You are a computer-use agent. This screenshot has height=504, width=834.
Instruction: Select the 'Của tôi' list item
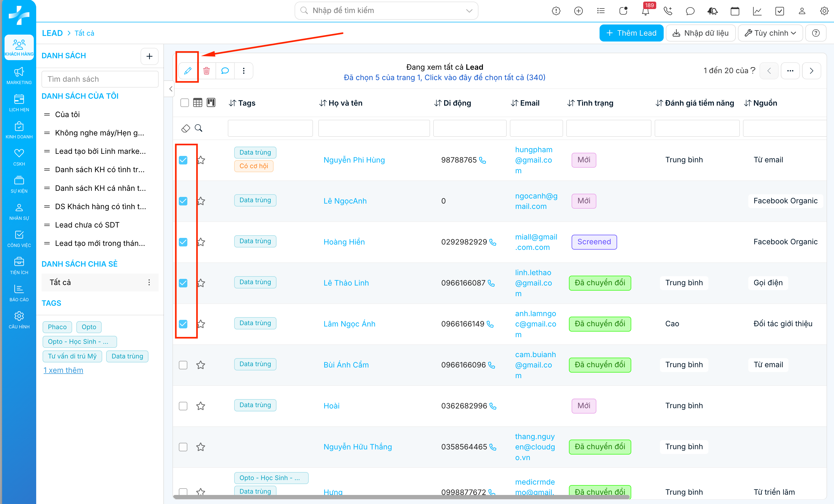point(67,114)
